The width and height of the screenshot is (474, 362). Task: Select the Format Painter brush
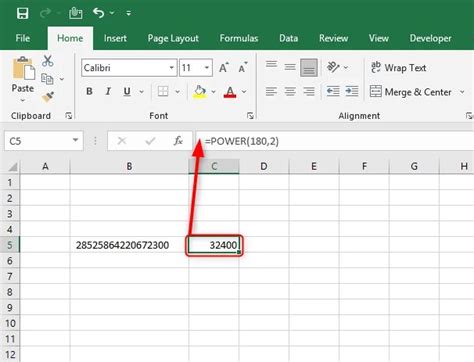(48, 97)
